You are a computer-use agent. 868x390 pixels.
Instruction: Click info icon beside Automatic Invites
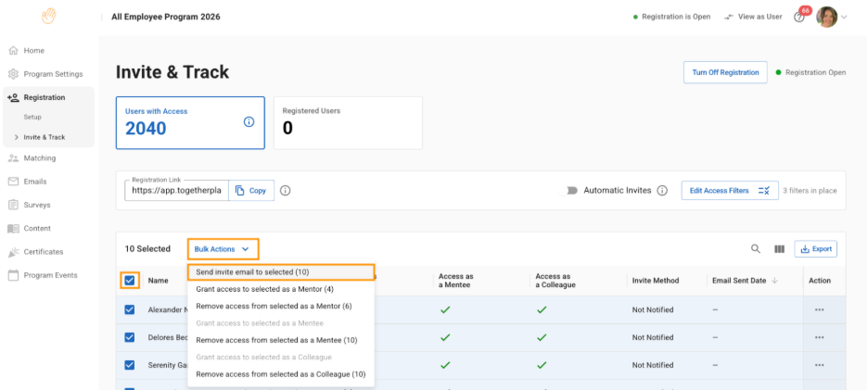(662, 191)
